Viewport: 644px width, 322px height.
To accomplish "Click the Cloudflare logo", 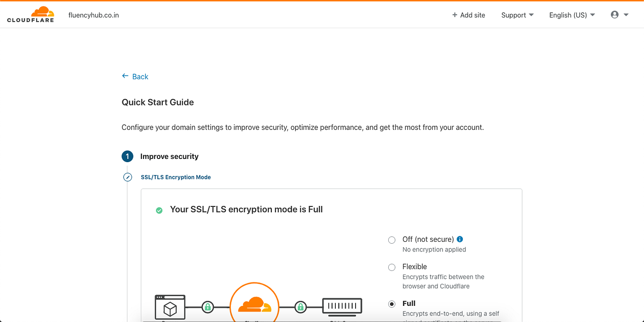I will click(x=30, y=14).
